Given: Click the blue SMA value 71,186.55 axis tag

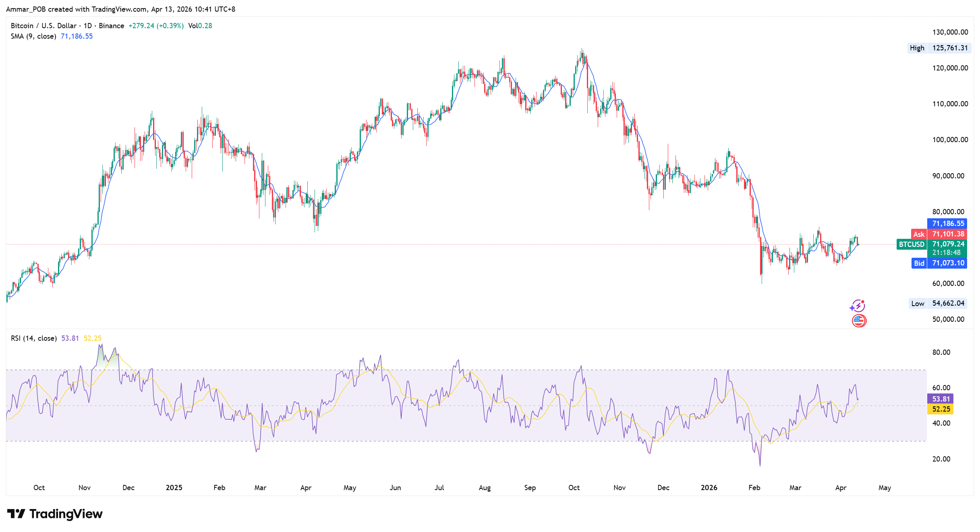Looking at the screenshot, I should click(948, 223).
